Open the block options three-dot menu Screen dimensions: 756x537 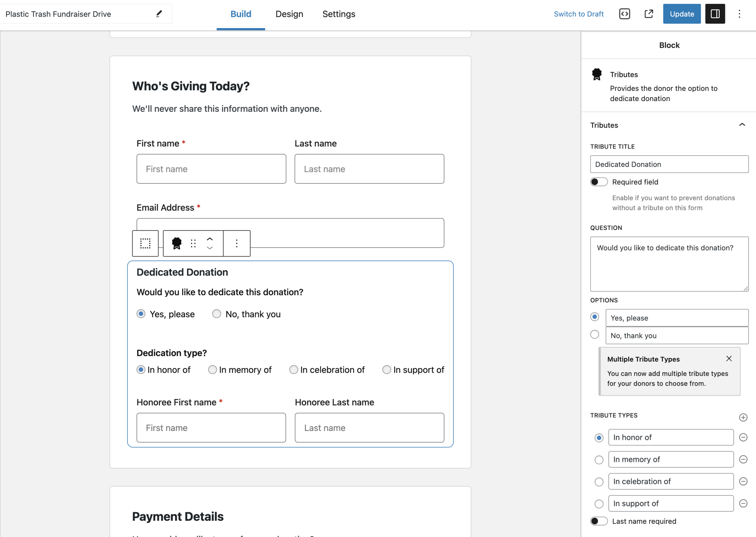(237, 243)
